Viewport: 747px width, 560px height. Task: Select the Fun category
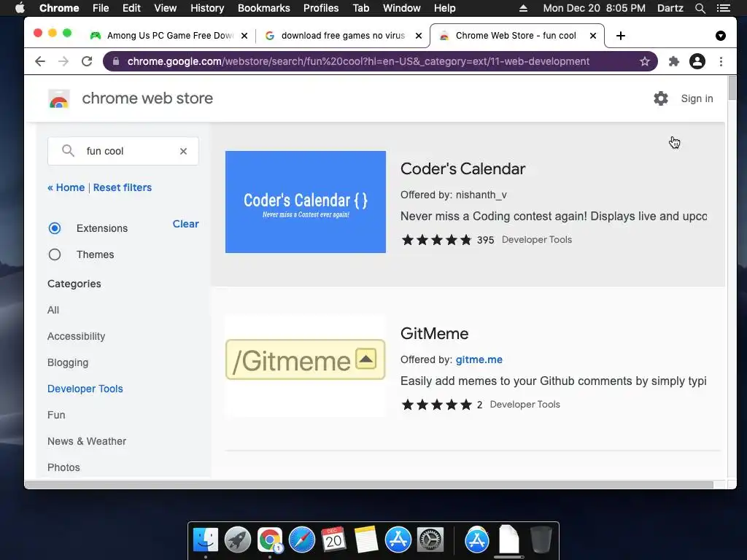click(56, 415)
